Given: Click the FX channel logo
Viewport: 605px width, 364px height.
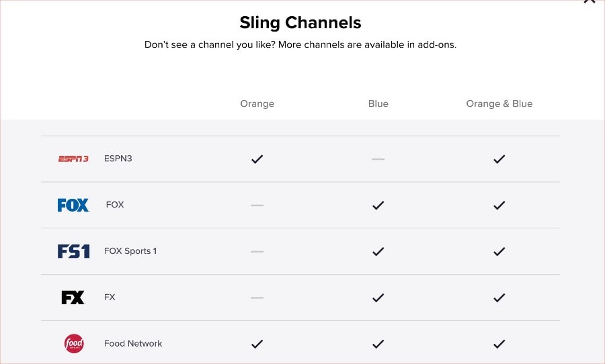Looking at the screenshot, I should tap(73, 298).
